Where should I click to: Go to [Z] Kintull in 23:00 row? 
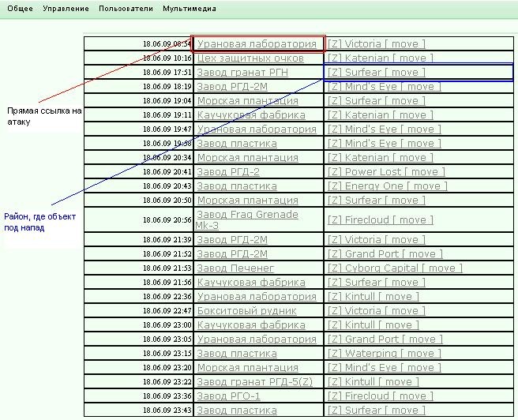(373, 325)
